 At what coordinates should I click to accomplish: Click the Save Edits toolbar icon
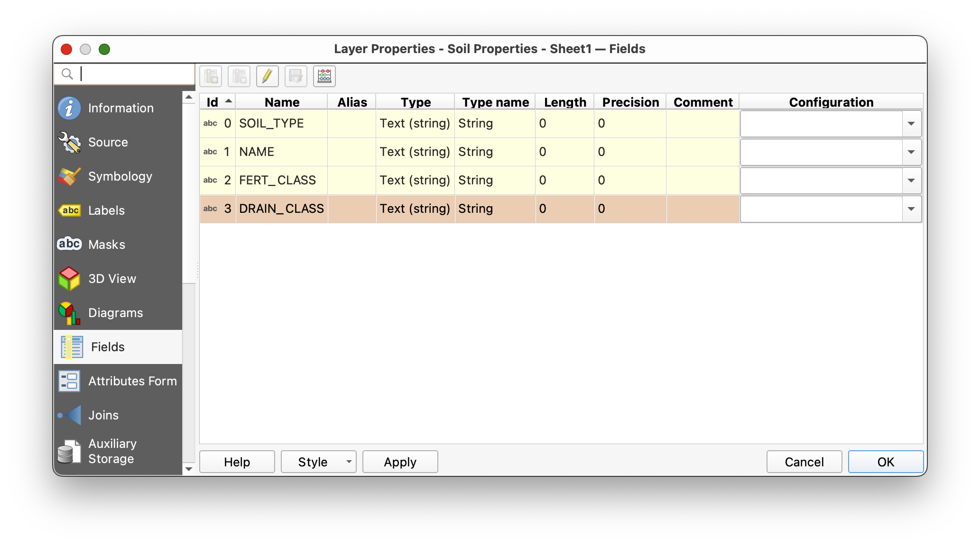click(x=296, y=76)
